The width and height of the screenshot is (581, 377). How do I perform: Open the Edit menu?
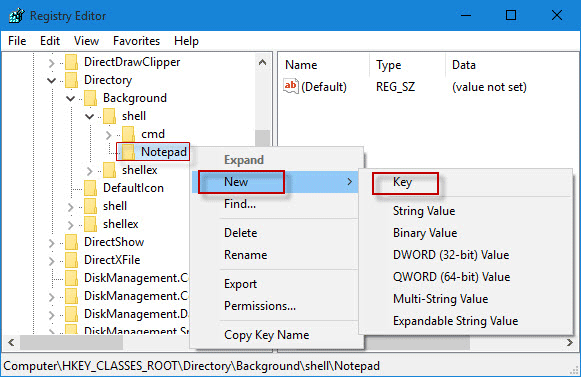pyautogui.click(x=50, y=41)
